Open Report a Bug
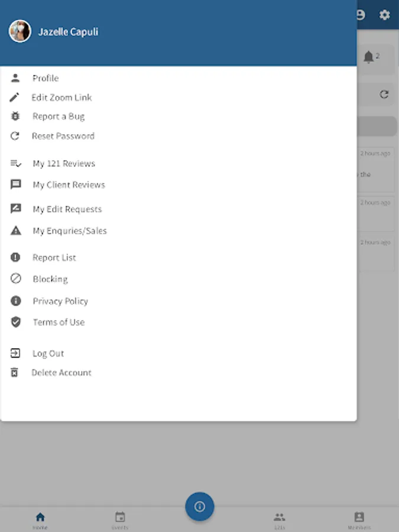399x532 pixels. pos(59,116)
